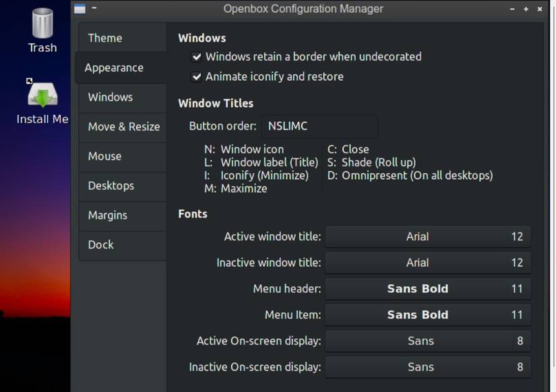The height and width of the screenshot is (392, 556).
Task: Select the Mouse settings tab
Action: click(x=105, y=156)
